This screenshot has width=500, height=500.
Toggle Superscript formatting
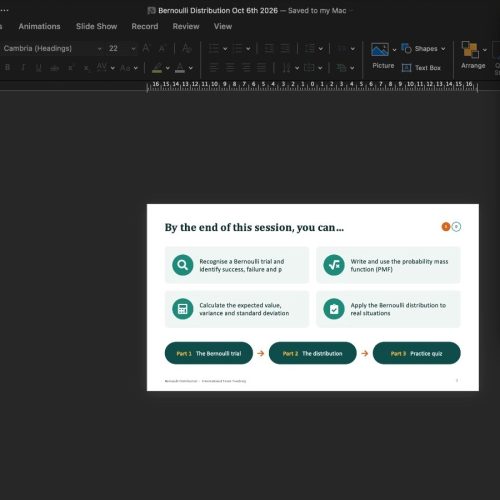coord(70,68)
